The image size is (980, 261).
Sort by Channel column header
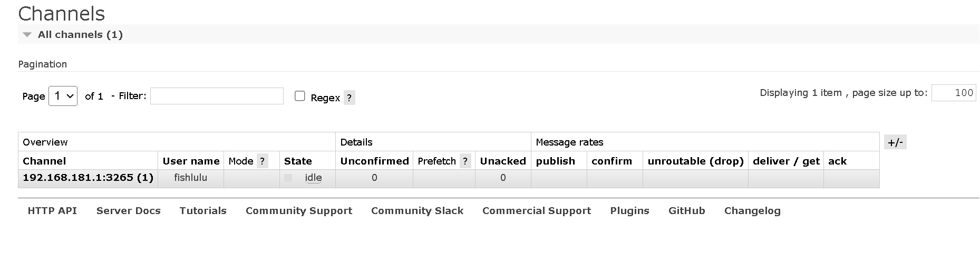[44, 161]
